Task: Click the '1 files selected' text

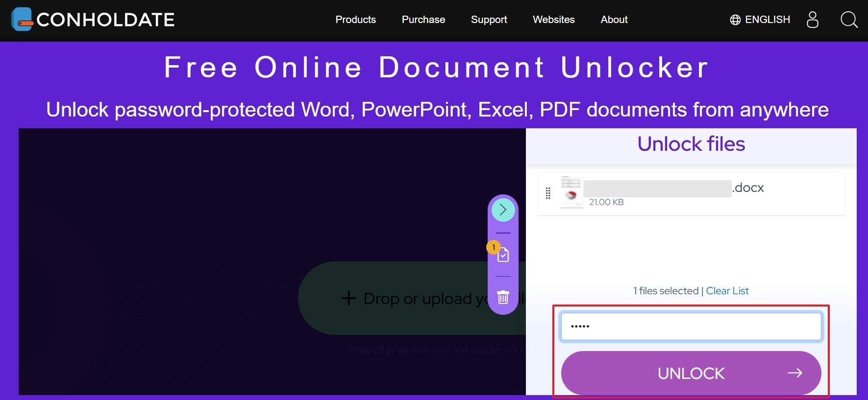Action: point(666,291)
